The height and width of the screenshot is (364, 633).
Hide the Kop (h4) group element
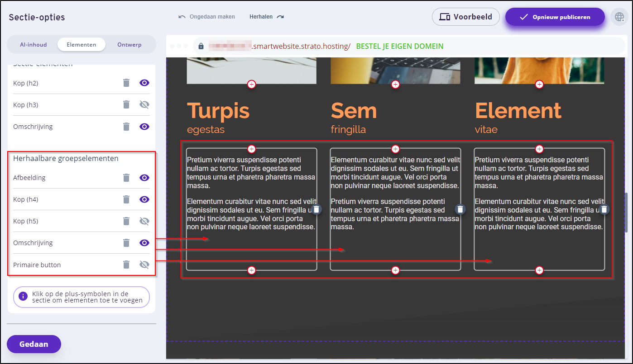tap(144, 199)
